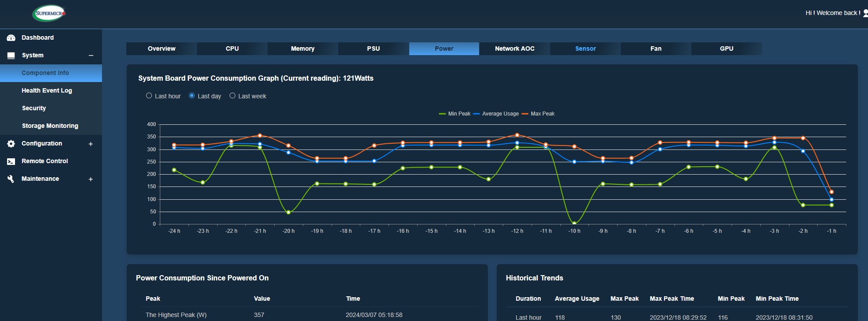Click the Maintenance wrench icon
This screenshot has height=321, width=868.
tap(11, 179)
